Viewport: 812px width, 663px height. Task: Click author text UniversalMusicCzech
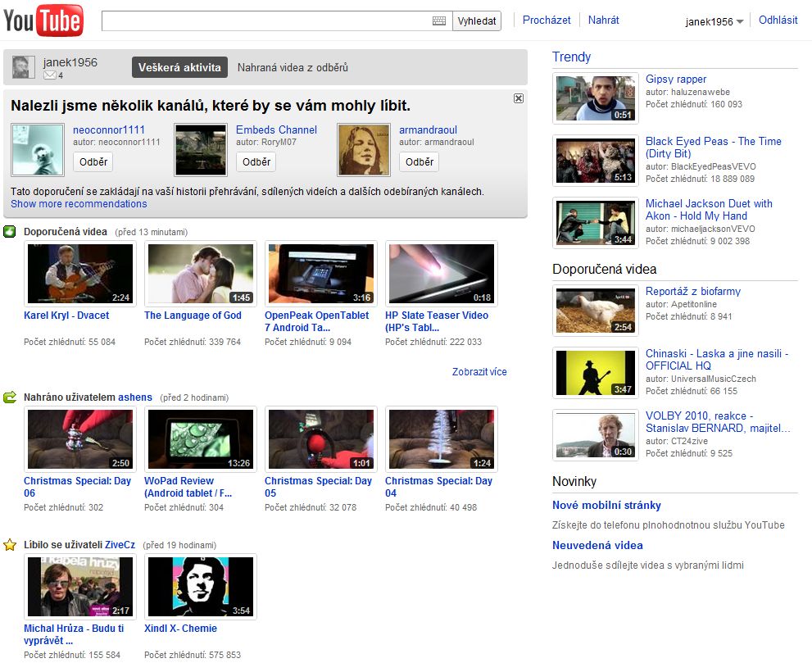(x=713, y=379)
